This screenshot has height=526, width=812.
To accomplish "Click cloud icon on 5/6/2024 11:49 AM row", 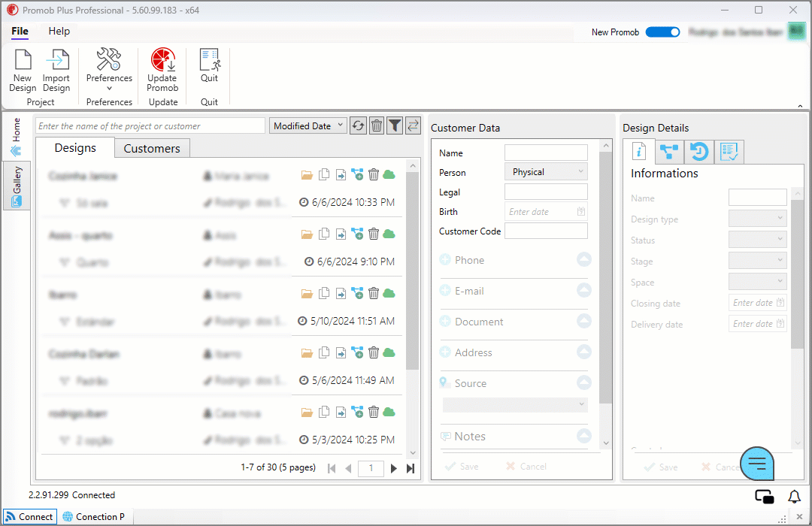I will 389,353.
